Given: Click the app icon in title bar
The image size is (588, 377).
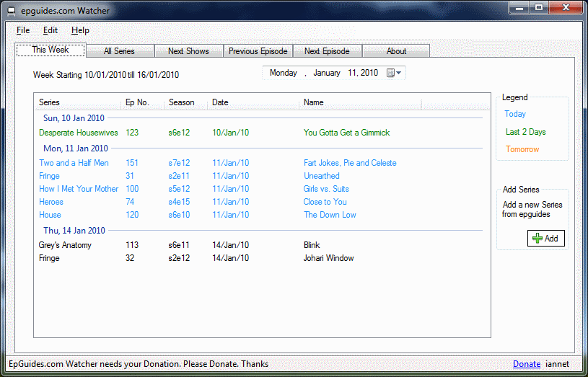Looking at the screenshot, I should tap(9, 9).
